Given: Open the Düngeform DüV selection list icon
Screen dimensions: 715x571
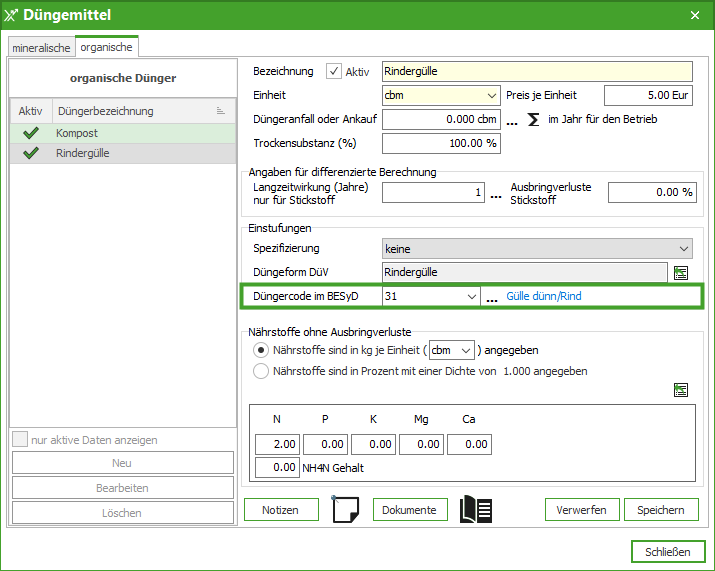Looking at the screenshot, I should point(681,272).
